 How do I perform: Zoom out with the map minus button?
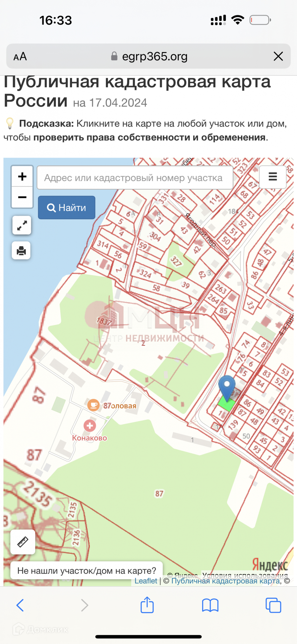tap(22, 197)
